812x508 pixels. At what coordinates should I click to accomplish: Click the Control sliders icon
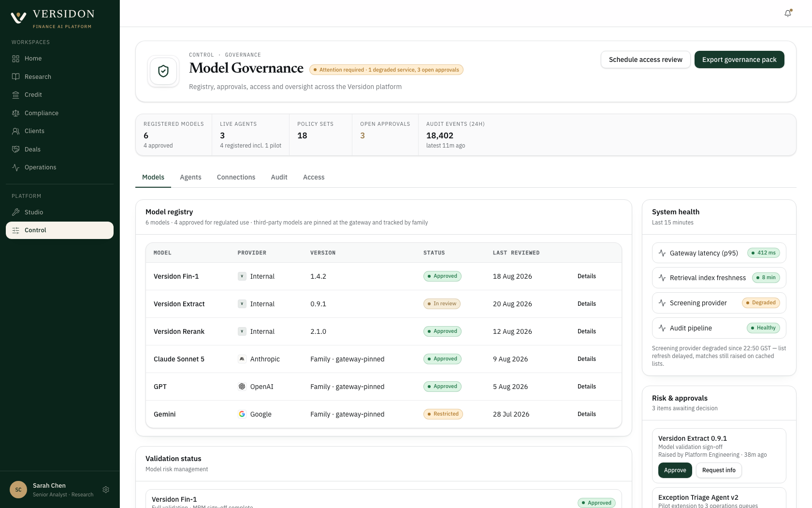[x=15, y=230]
